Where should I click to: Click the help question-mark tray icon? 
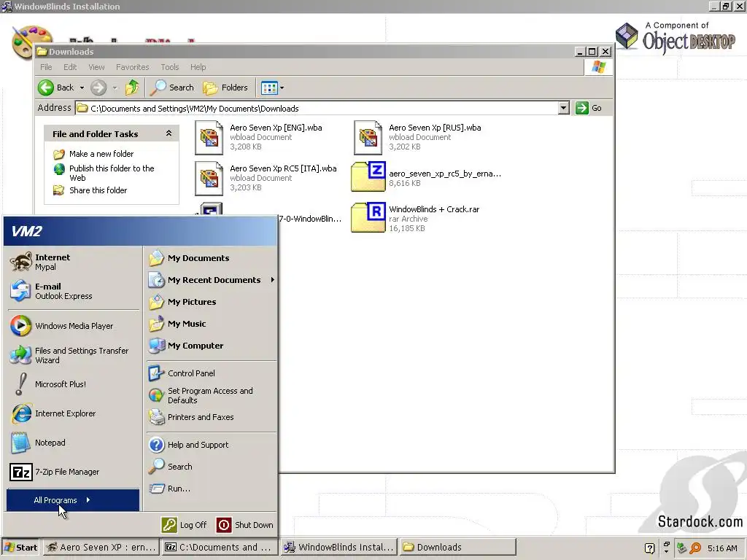[x=650, y=548]
